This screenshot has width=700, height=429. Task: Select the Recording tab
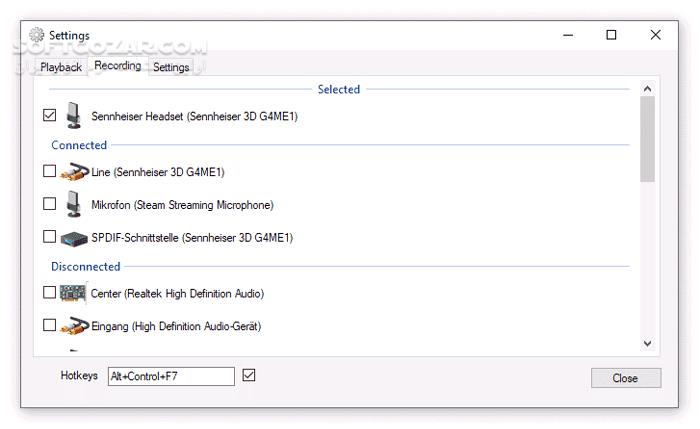(117, 66)
